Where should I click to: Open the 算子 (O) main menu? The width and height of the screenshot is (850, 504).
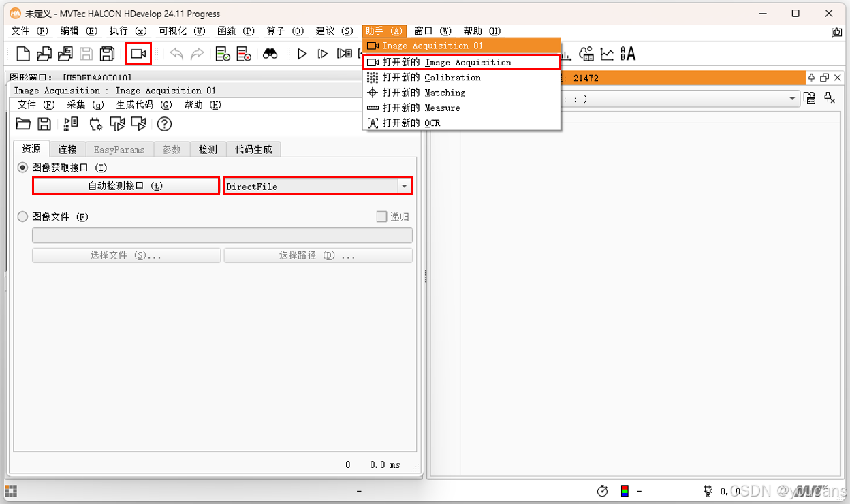pyautogui.click(x=285, y=31)
